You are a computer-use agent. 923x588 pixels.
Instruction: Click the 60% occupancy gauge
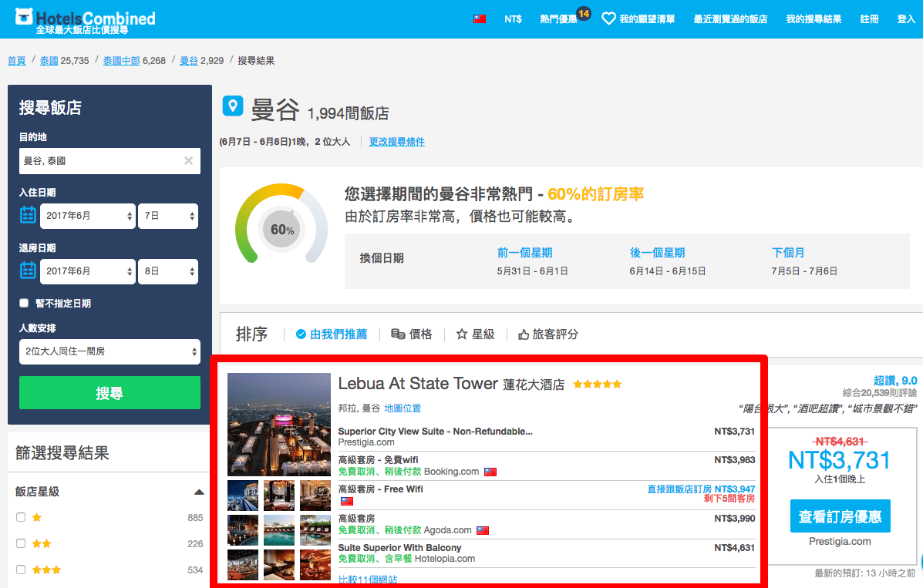click(x=281, y=224)
